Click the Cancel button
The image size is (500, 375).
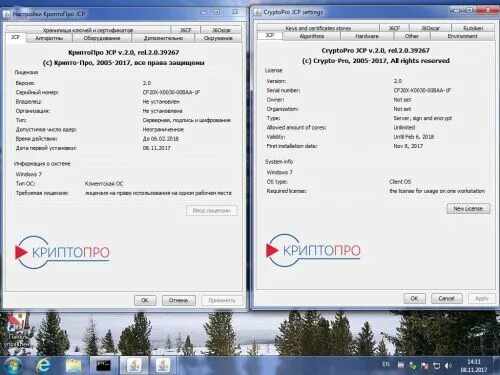[x=446, y=298]
